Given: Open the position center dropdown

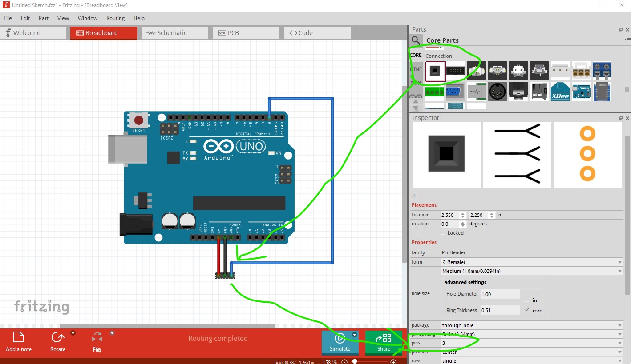Looking at the screenshot, I should click(x=532, y=352).
